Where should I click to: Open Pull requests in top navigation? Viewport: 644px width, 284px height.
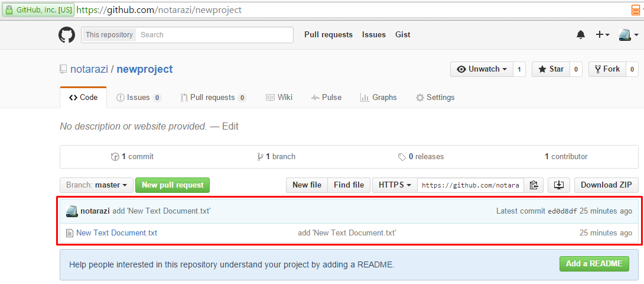328,35
